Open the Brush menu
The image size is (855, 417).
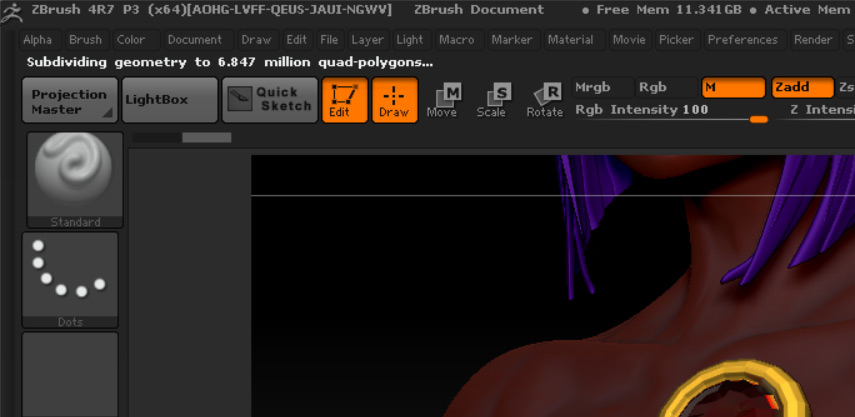click(86, 40)
